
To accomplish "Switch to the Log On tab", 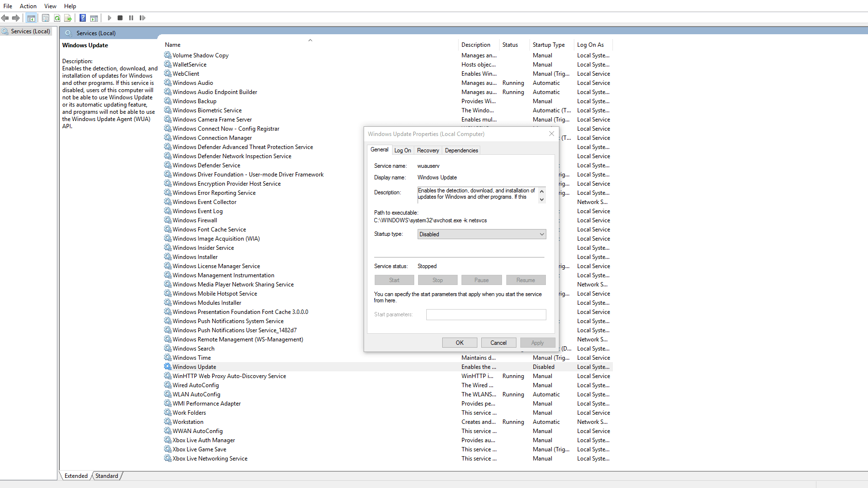I will click(403, 150).
